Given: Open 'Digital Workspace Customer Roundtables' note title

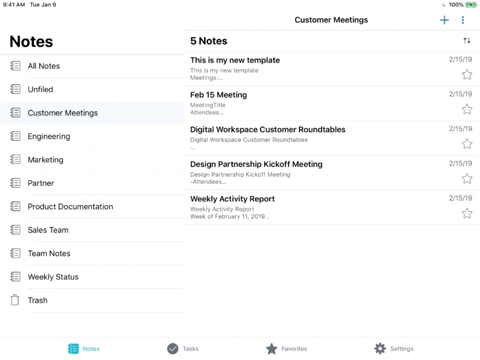Looking at the screenshot, I should click(268, 130).
